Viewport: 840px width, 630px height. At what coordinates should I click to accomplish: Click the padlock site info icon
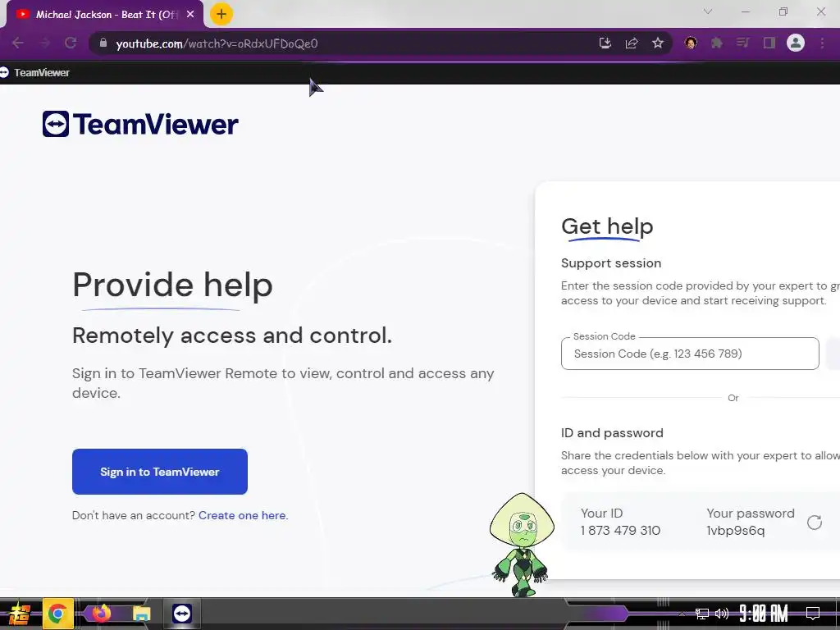click(x=103, y=43)
